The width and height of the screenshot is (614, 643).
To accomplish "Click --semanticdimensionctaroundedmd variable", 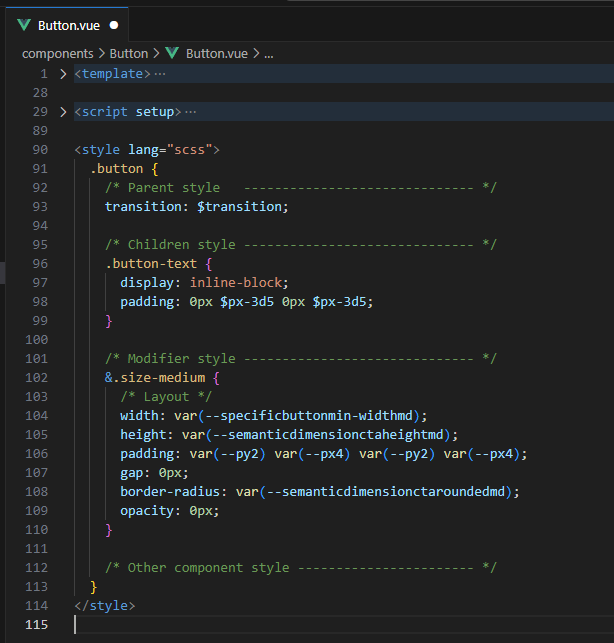I will point(386,492).
